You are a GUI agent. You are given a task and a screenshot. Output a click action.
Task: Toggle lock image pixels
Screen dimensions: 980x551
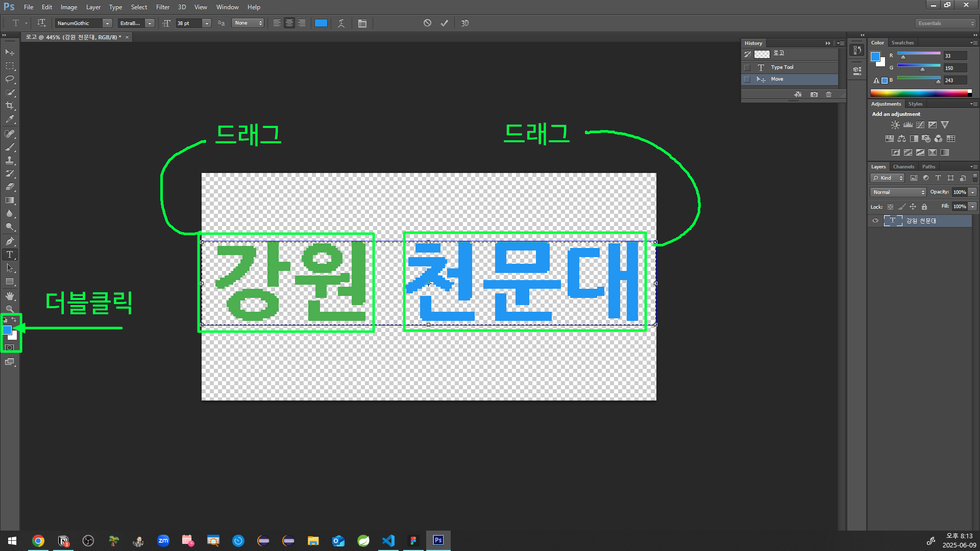point(901,207)
